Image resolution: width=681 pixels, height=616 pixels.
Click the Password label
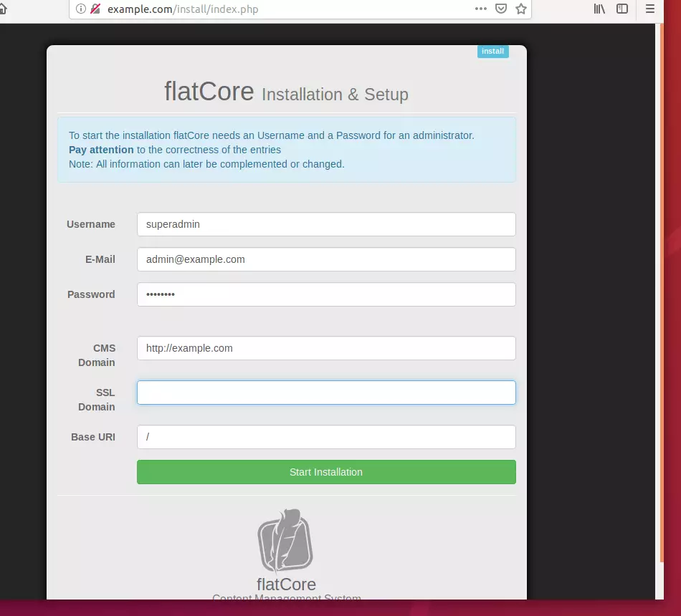tap(91, 295)
